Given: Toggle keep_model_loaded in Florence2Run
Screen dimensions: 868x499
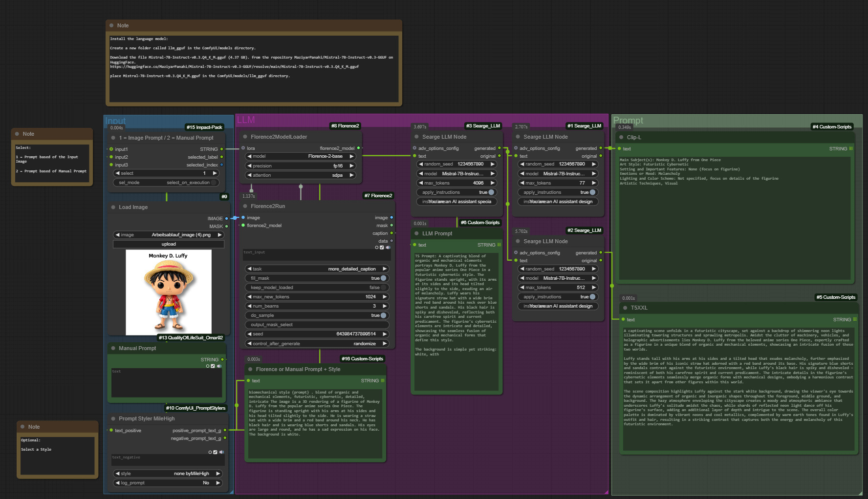Looking at the screenshot, I should [384, 288].
